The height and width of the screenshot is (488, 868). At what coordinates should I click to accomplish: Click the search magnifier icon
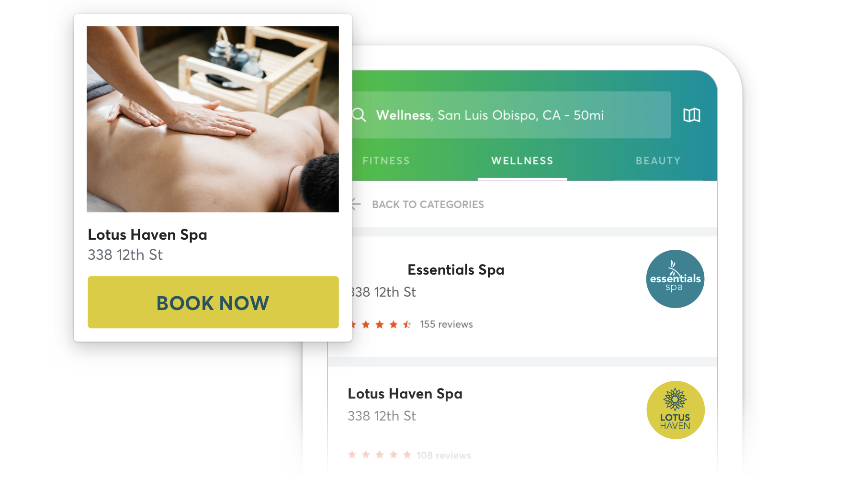(359, 115)
